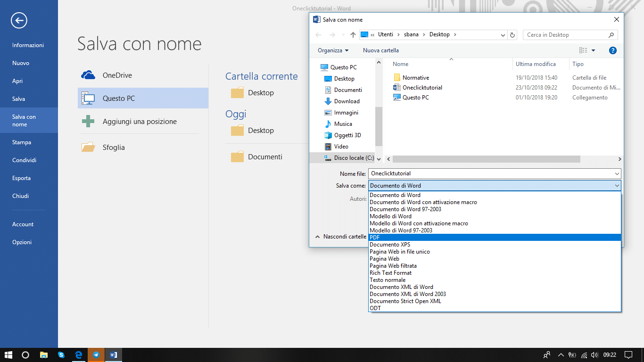Select Download in the navigation tree
This screenshot has width=644, height=362.
pos(342,101)
